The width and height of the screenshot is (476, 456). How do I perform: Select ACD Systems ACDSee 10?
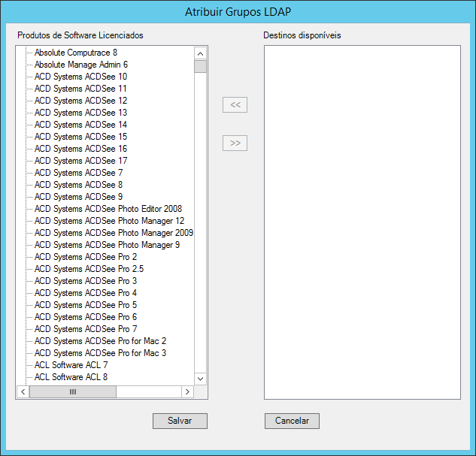(80, 77)
